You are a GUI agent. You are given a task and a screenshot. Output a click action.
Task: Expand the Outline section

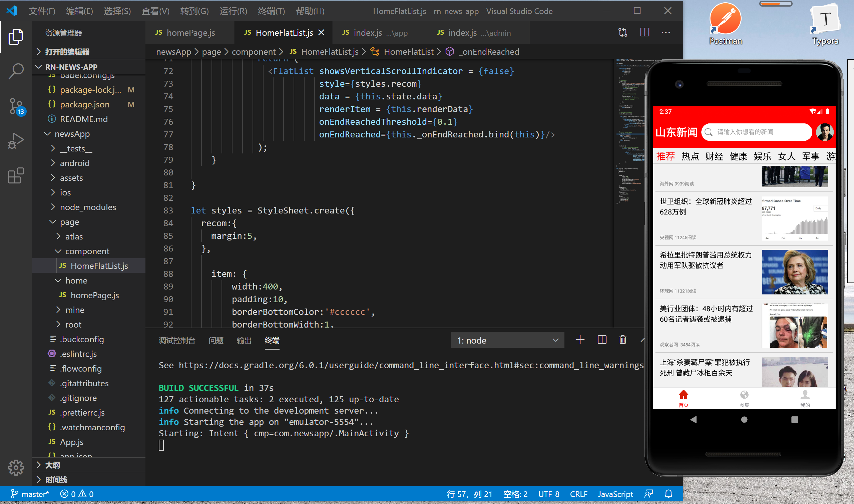(89, 465)
